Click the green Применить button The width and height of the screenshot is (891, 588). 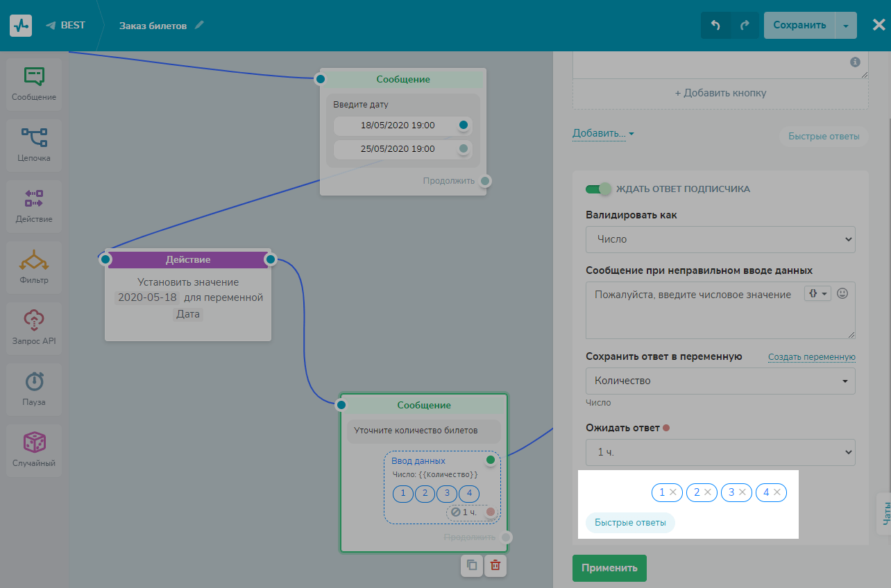(609, 568)
